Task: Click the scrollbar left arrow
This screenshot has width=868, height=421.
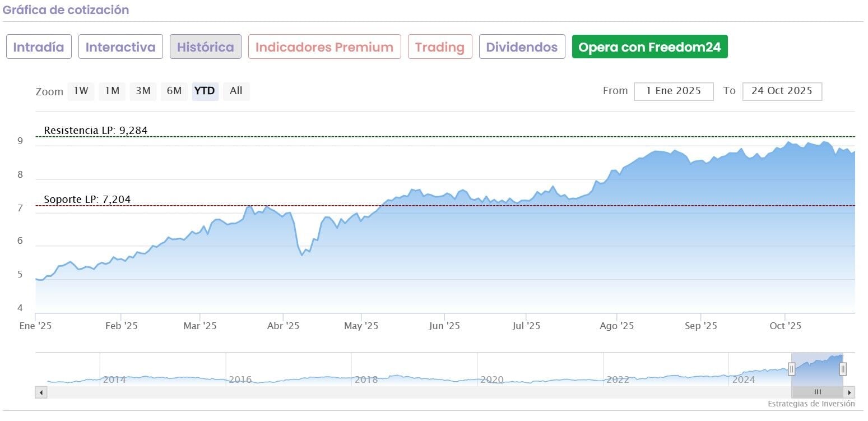Action: click(41, 392)
